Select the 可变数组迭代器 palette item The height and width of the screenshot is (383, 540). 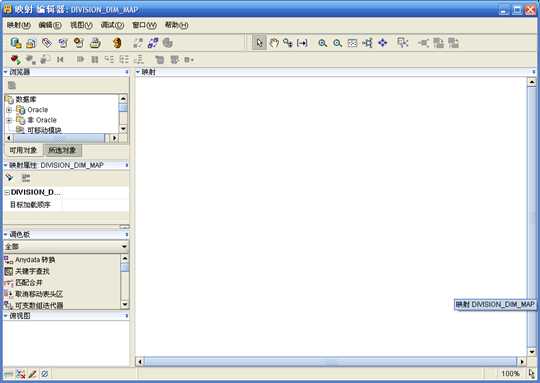(39, 305)
